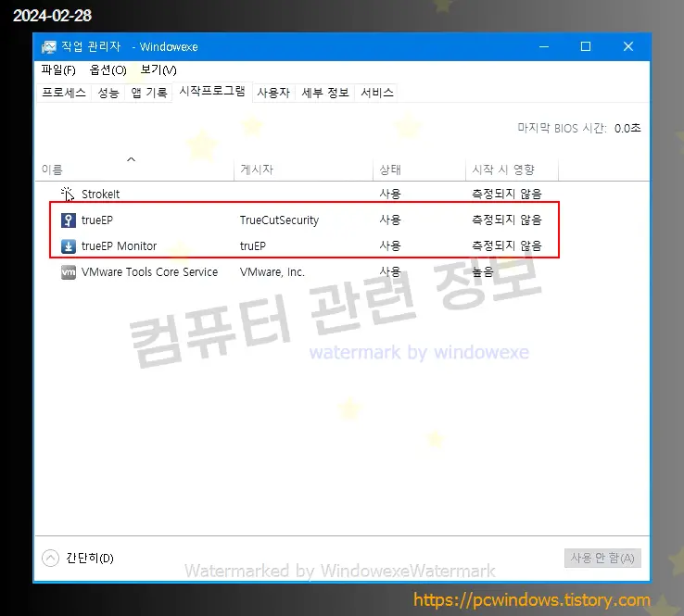Click the truEP publisher cell
This screenshot has width=684, height=616.
tap(253, 245)
